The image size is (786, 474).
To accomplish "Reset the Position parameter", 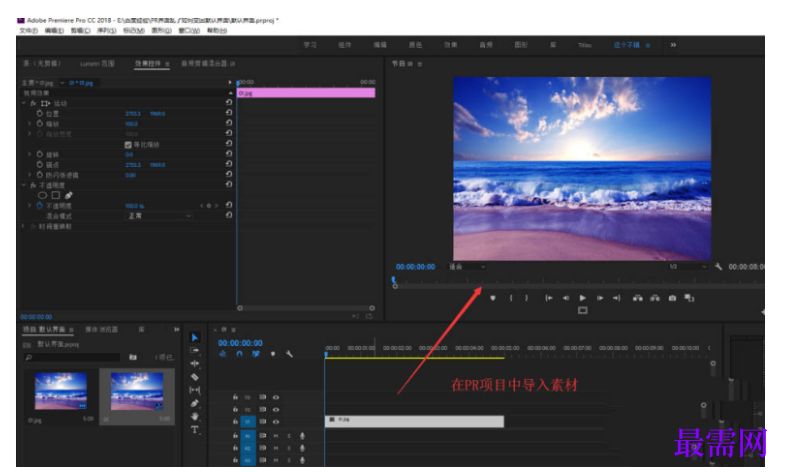I will pyautogui.click(x=229, y=113).
